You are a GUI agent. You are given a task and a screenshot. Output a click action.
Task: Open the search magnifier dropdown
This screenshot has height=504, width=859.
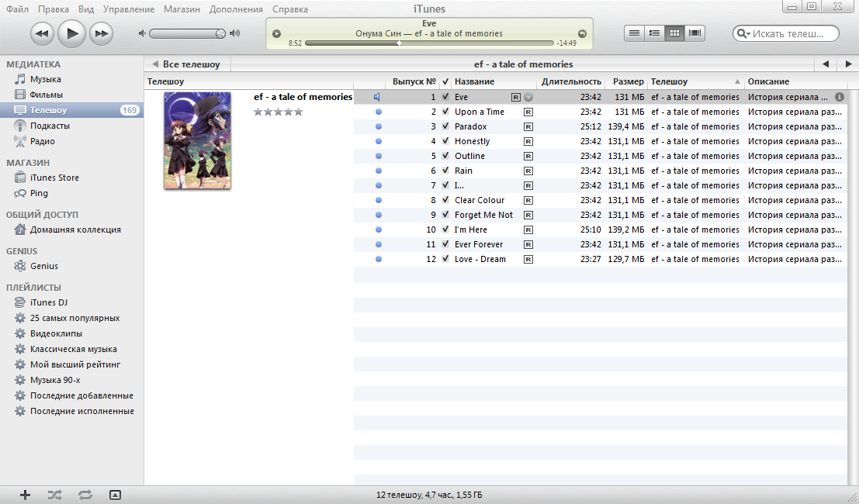coord(743,33)
